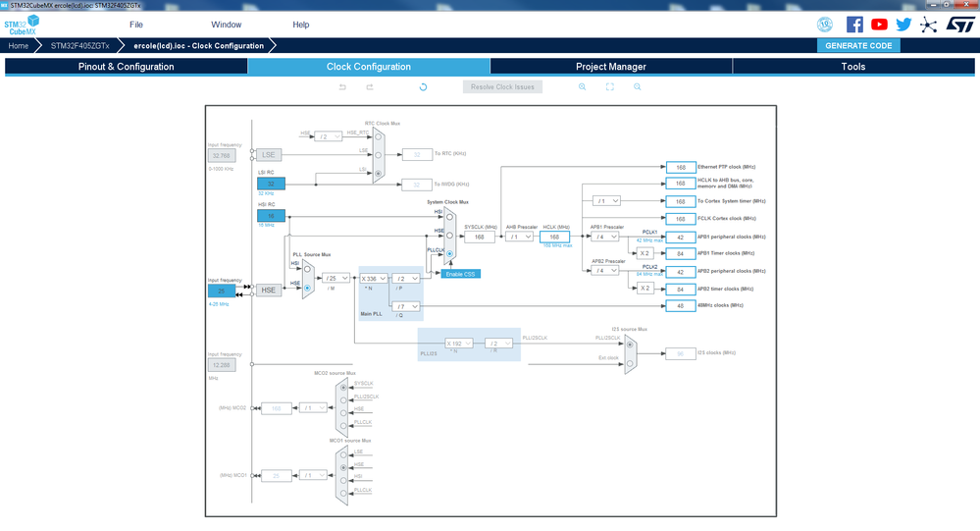Open the APB2 Prescaler dropdown
This screenshot has width=980, height=531.
605,270
